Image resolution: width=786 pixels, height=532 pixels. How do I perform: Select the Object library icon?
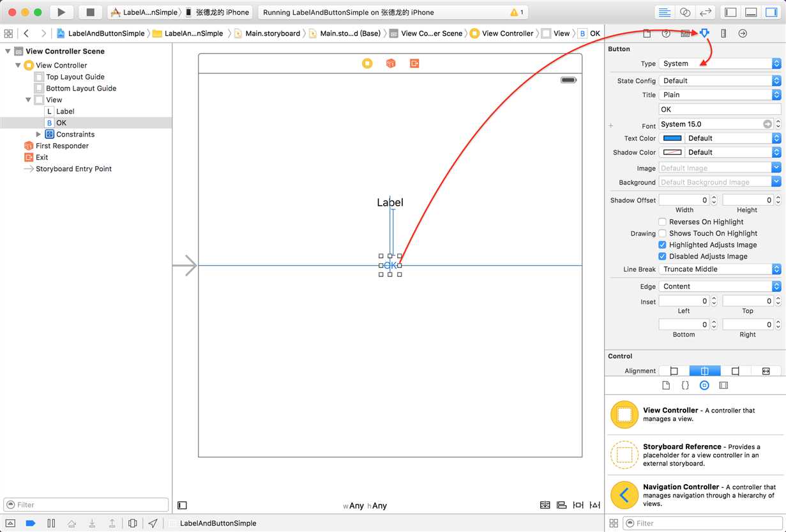704,385
